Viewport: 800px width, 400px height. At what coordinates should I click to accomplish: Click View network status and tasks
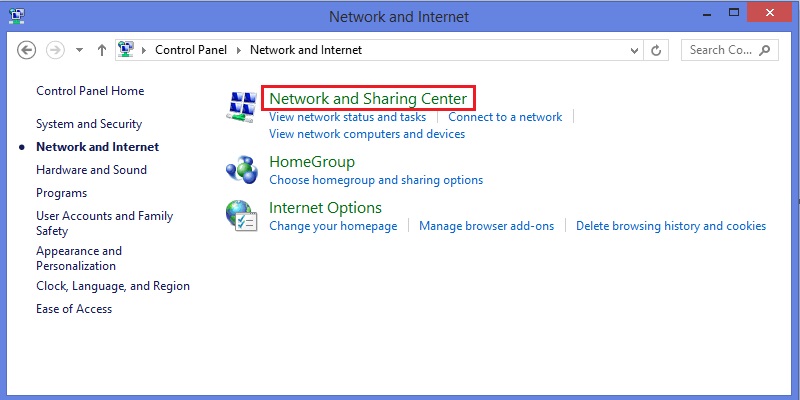[x=347, y=117]
